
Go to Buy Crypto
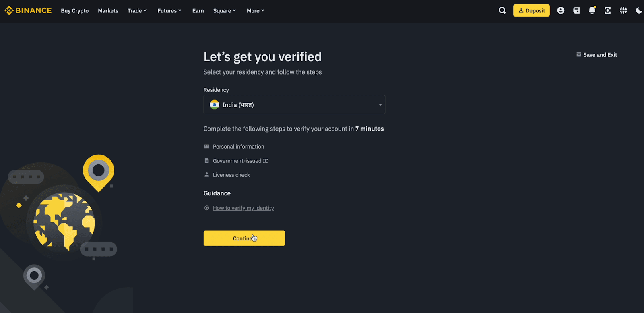75,11
